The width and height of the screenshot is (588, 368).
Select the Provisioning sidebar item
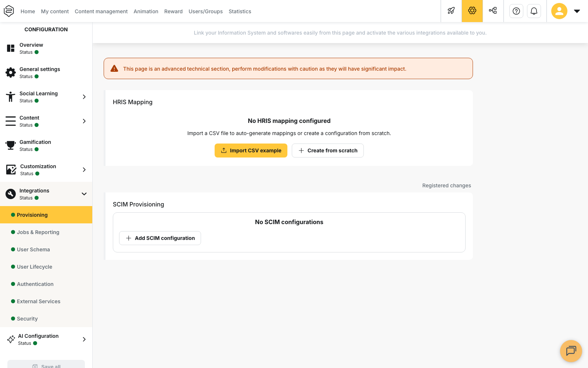coord(46,215)
